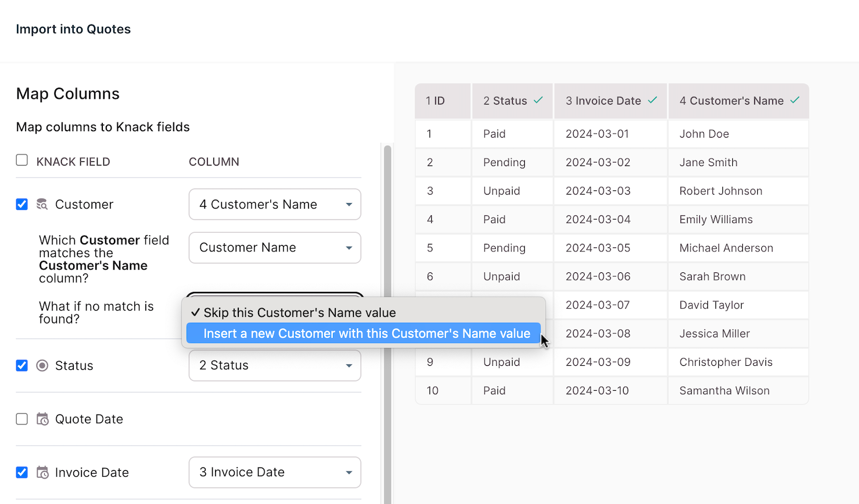Click the Quote Date calendar icon

tap(42, 419)
